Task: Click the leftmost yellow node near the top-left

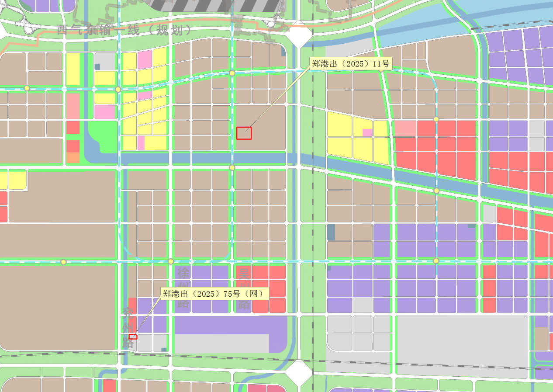Action: [x=27, y=88]
